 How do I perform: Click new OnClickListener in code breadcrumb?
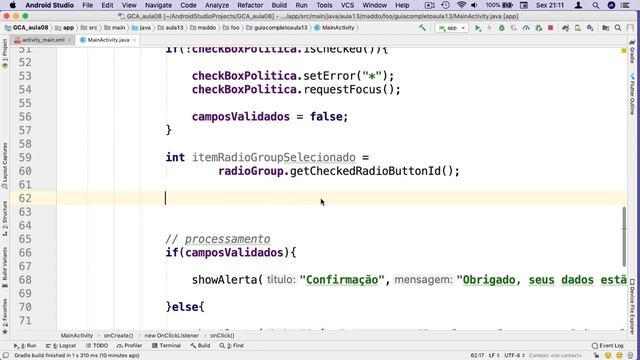[x=171, y=336]
